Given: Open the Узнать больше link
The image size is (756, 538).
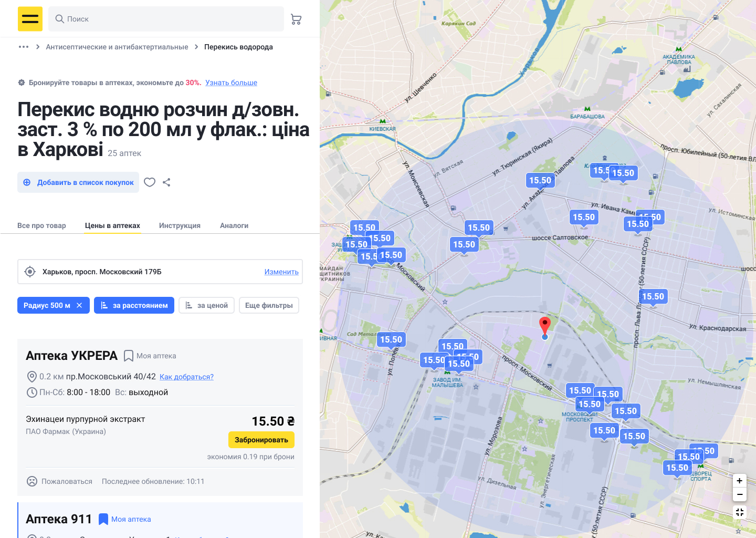Looking at the screenshot, I should pos(231,82).
